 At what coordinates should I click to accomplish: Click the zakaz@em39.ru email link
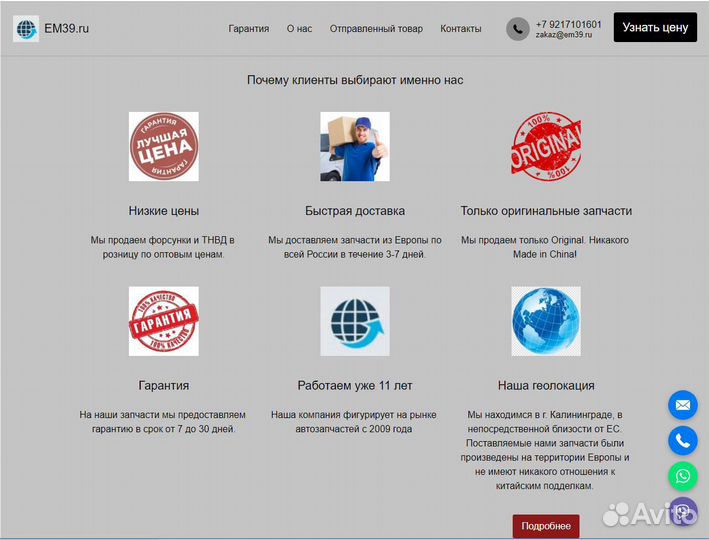point(564,35)
